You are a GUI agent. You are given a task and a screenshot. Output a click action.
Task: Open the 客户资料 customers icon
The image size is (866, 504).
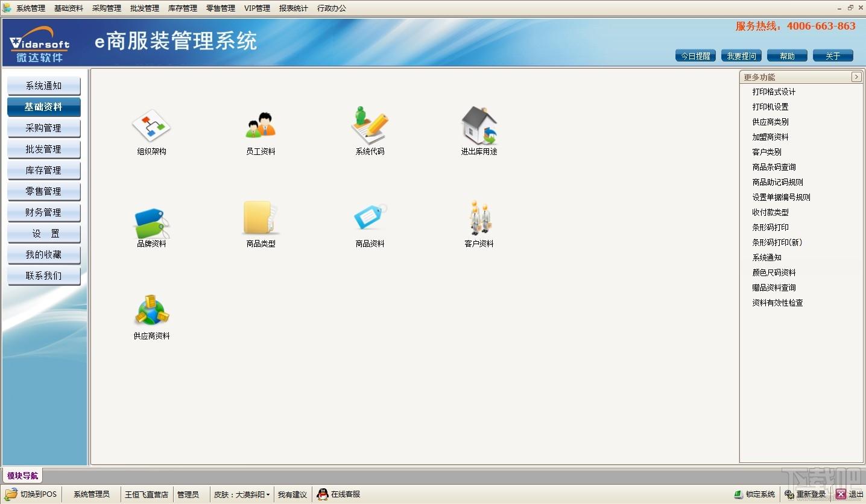(479, 218)
